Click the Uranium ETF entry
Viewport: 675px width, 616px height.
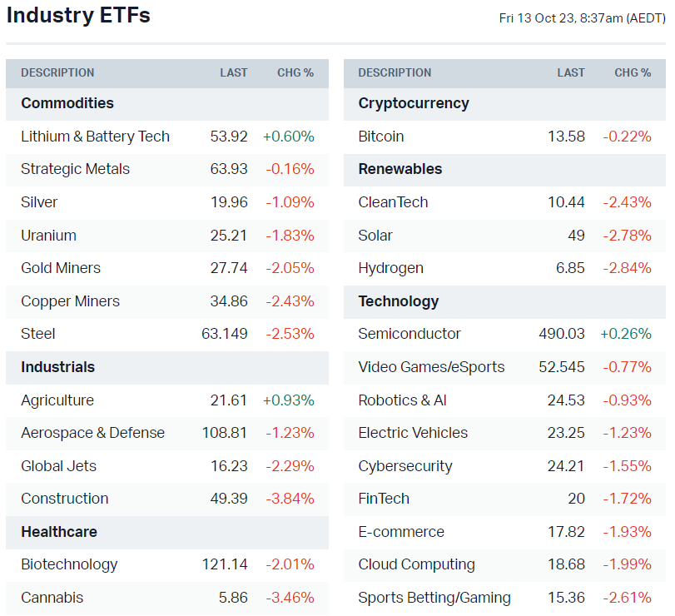click(48, 236)
